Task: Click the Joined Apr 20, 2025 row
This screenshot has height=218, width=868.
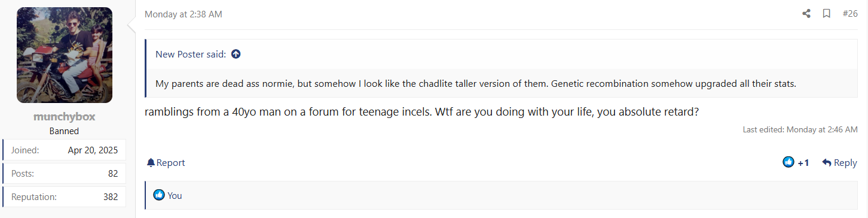Action: tap(65, 150)
